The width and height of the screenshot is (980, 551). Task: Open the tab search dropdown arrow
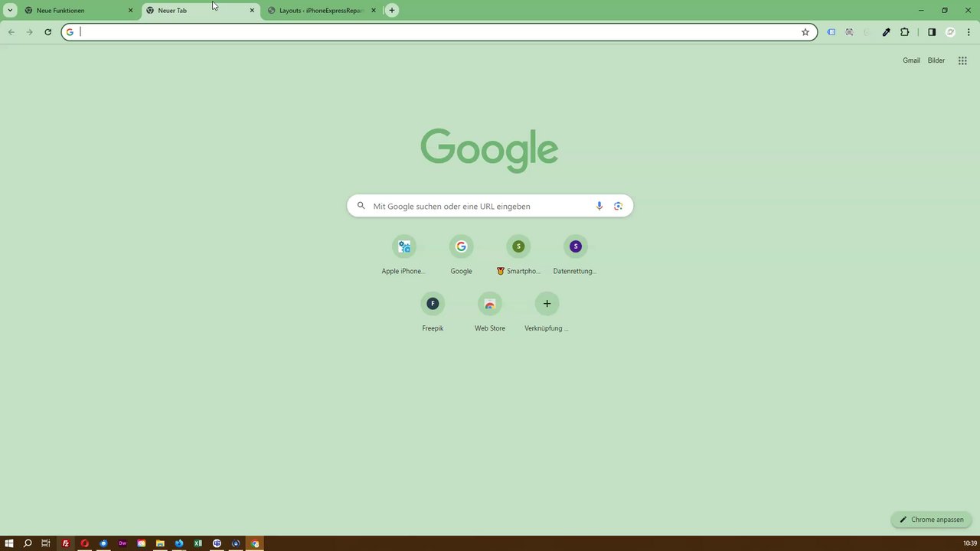point(10,11)
